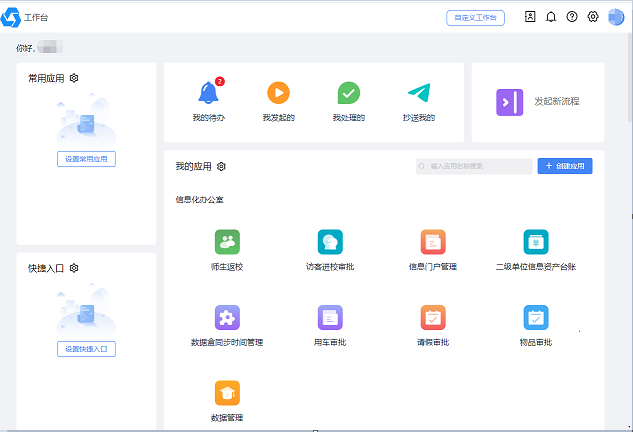Click the 自定义工作台 button
Image resolution: width=633 pixels, height=432 pixels.
click(x=476, y=18)
